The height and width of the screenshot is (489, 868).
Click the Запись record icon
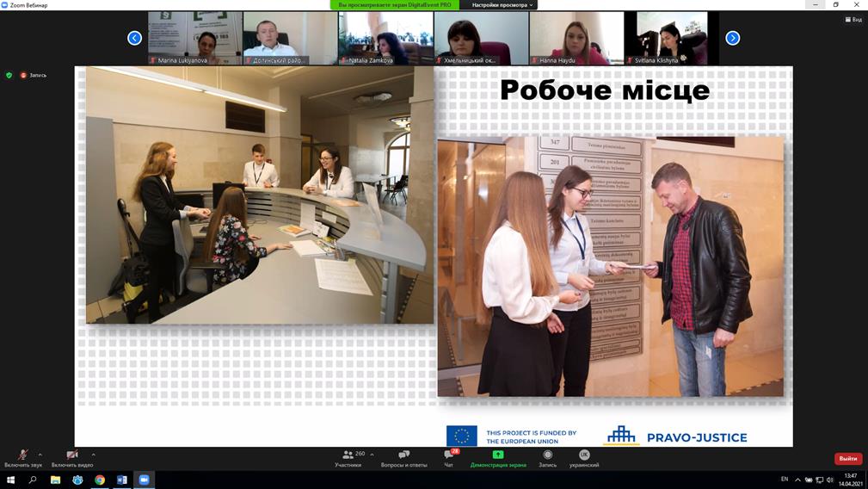pyautogui.click(x=547, y=455)
